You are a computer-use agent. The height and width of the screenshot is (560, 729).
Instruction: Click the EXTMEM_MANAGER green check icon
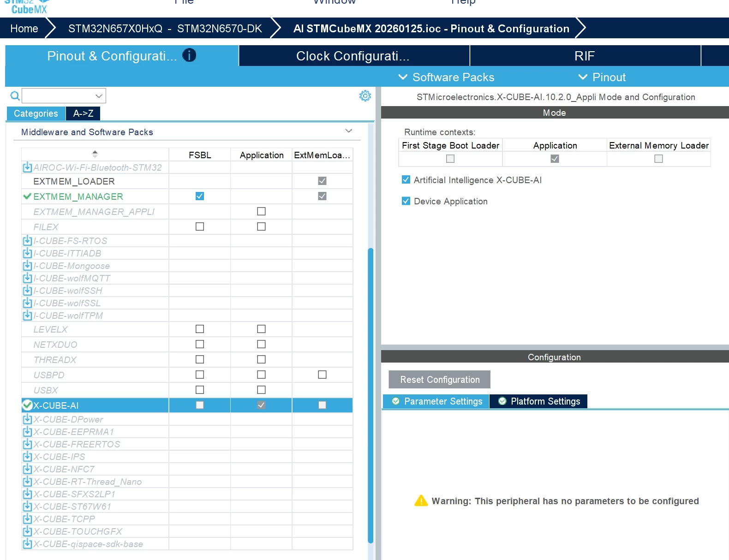tap(27, 196)
